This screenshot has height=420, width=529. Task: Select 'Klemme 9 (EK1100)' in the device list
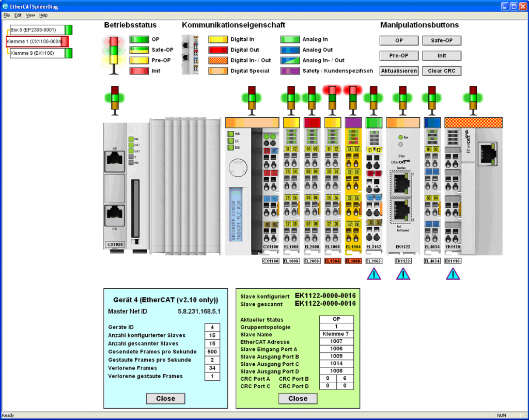tap(36, 53)
